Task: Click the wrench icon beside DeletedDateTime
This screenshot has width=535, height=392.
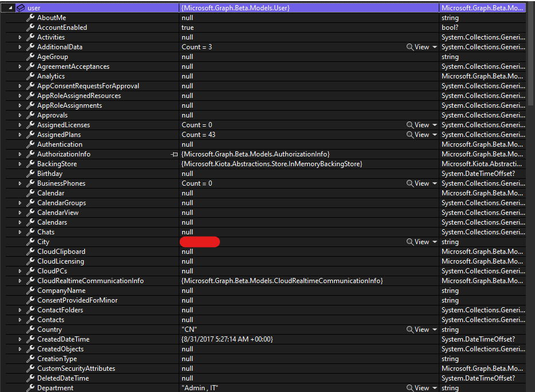Action: [x=31, y=378]
